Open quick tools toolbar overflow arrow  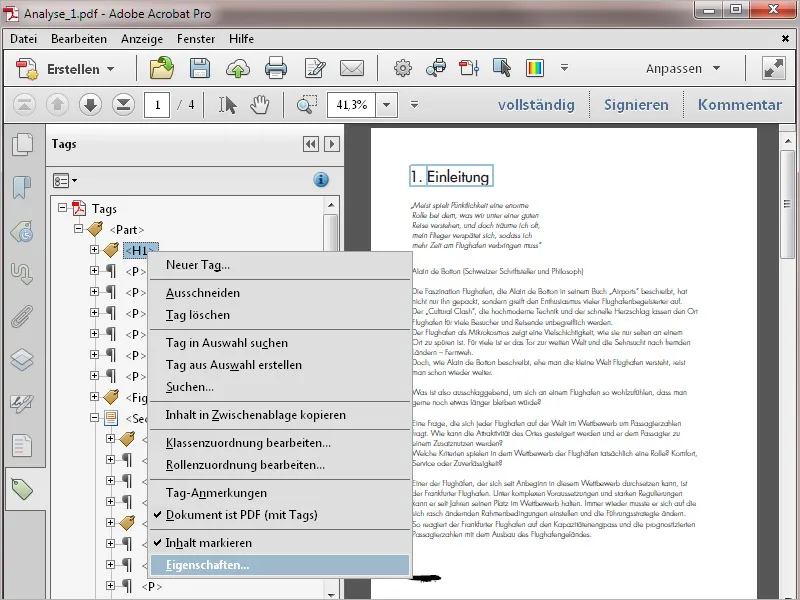point(564,68)
